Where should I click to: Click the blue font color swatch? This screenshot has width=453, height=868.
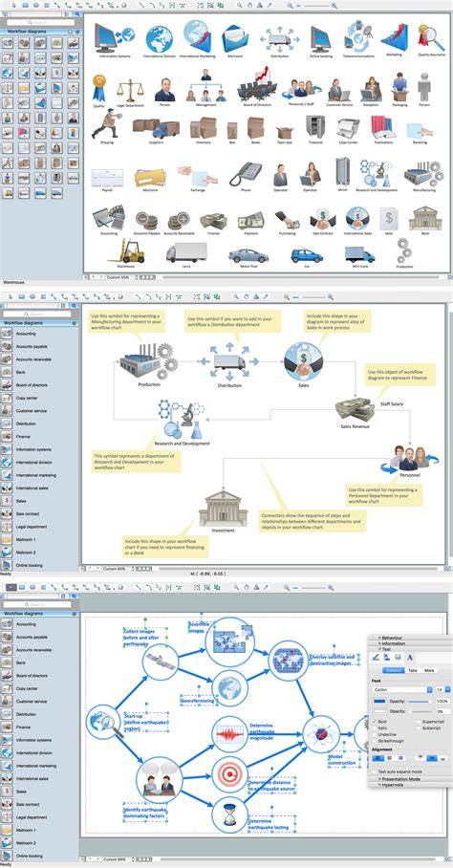coord(379,702)
